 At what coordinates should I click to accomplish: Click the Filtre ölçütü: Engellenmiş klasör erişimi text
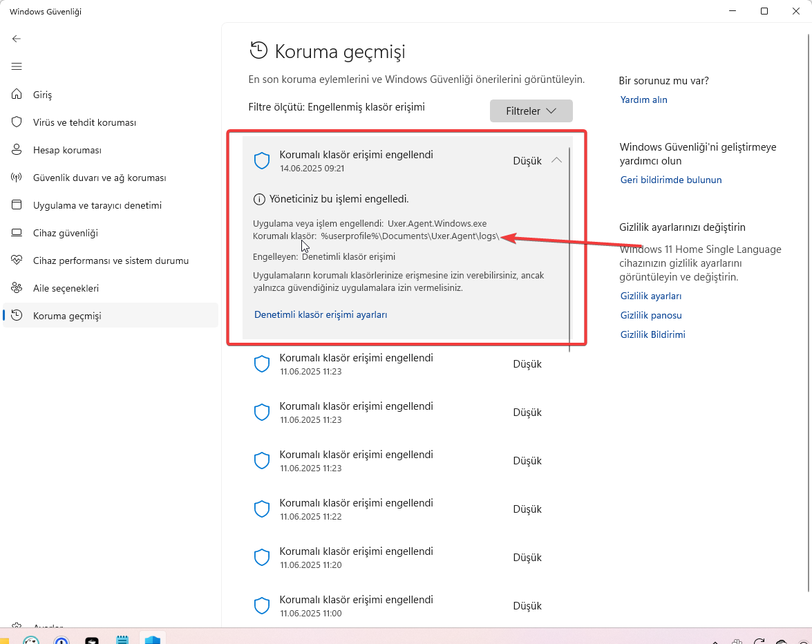point(337,106)
